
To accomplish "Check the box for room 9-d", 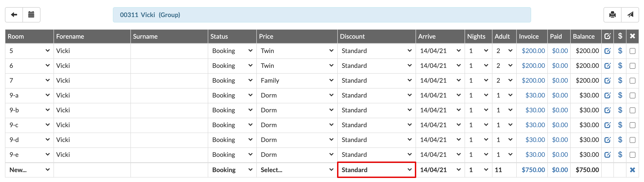I will coord(632,140).
